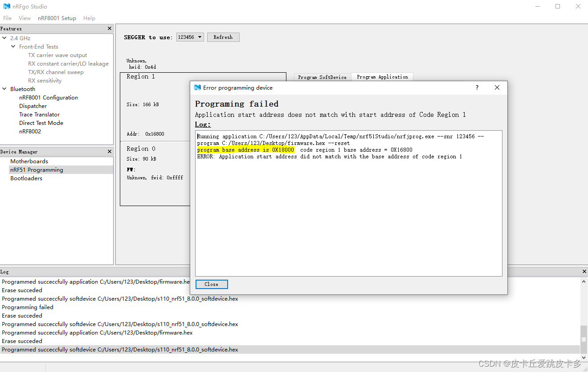Open nRF8001 Configuration
This screenshot has width=588, height=372.
(x=48, y=98)
